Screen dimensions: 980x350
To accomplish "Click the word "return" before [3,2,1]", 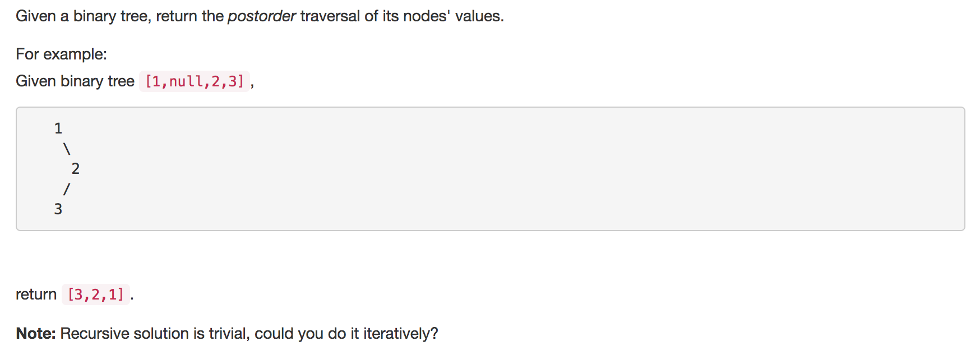I will 36,294.
